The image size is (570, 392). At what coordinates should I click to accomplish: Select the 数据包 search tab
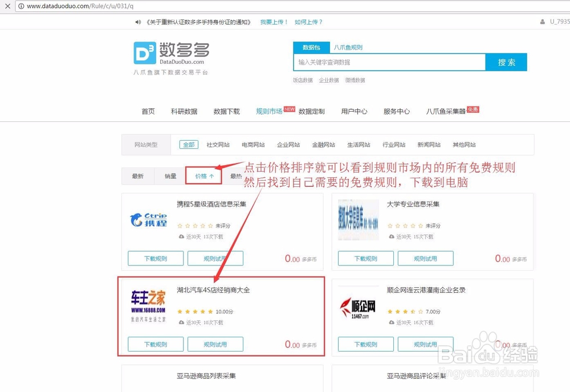pyautogui.click(x=311, y=47)
